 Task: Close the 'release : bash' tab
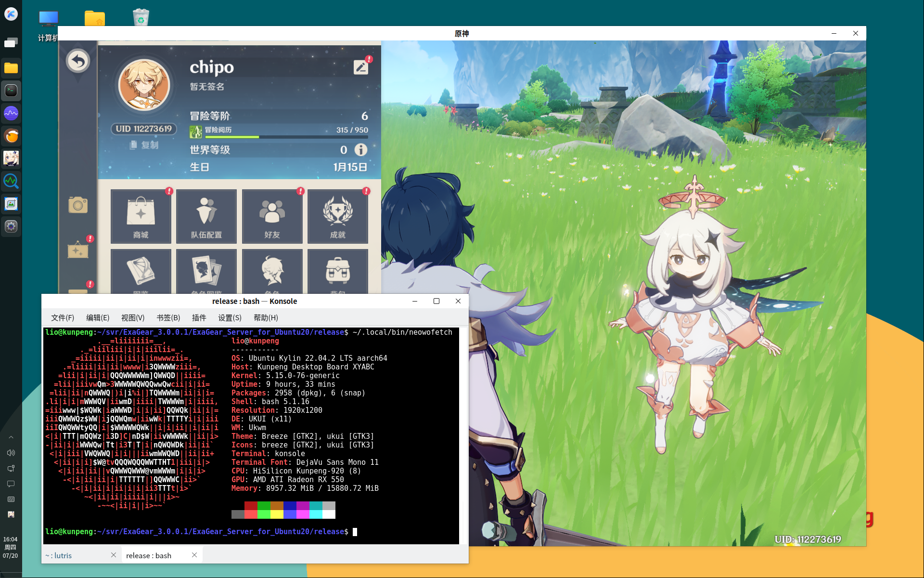tap(194, 555)
